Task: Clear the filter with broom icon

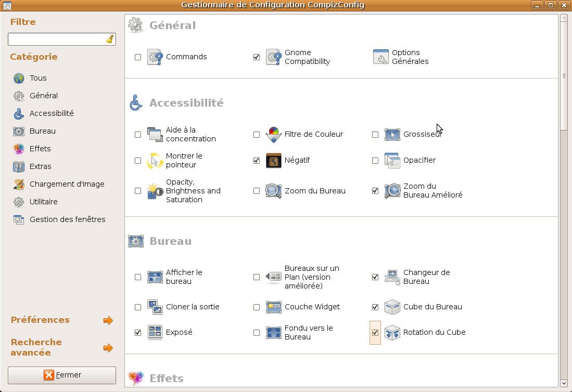Action: click(110, 40)
